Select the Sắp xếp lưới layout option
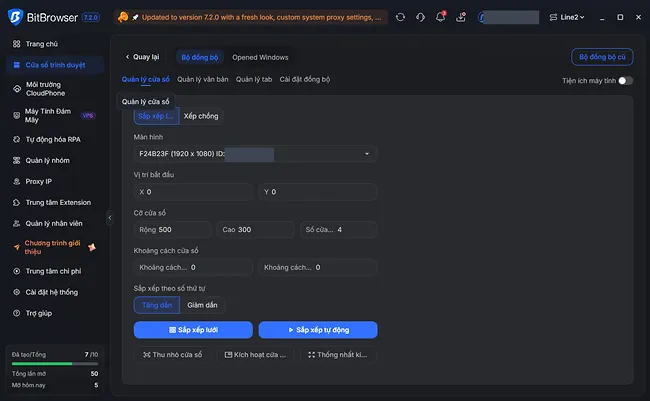Screen dimensions: 650x401 pos(156,116)
